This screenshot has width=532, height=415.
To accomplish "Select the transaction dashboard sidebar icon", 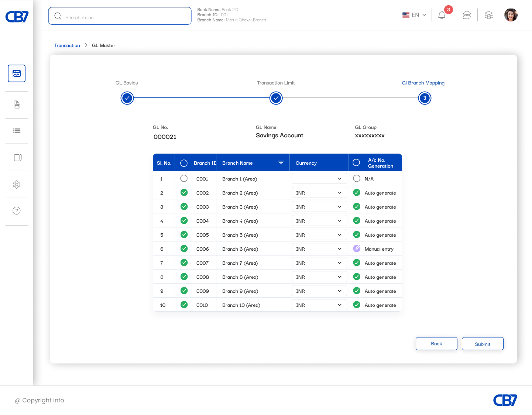I will click(17, 73).
